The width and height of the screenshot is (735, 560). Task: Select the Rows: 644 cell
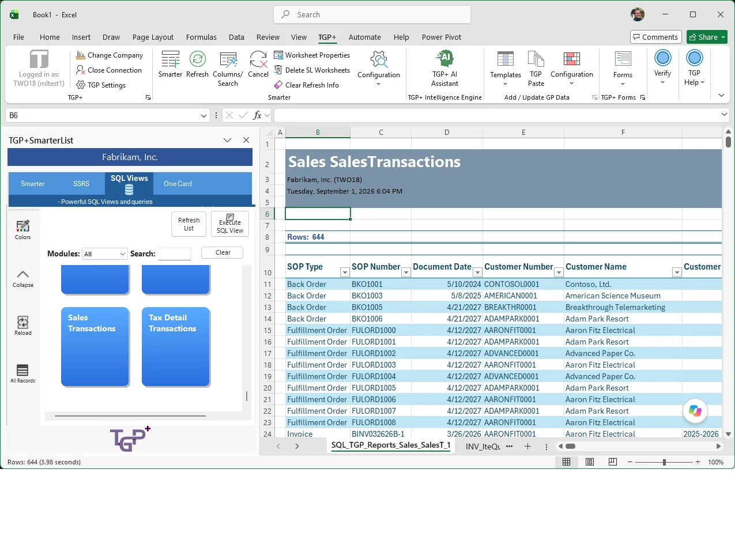(318, 237)
